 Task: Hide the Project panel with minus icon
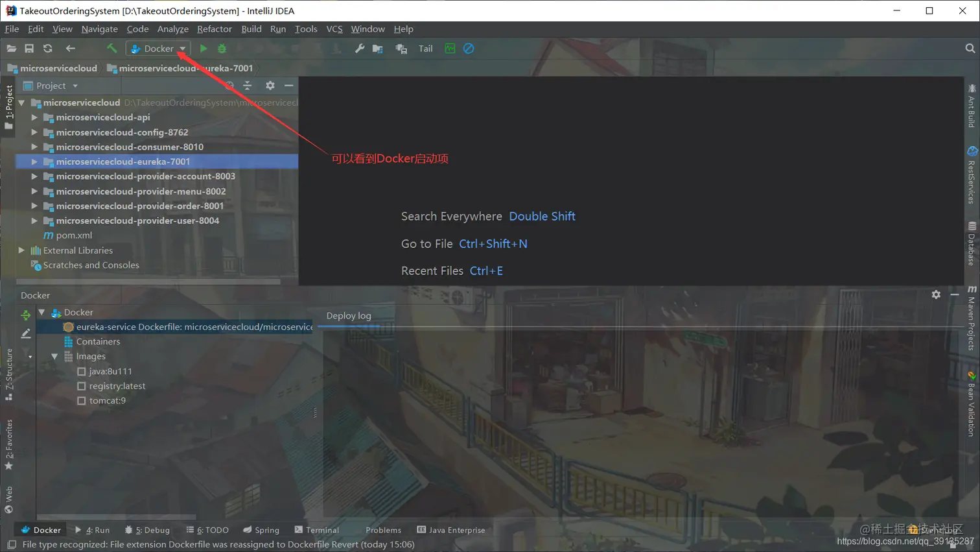click(289, 86)
